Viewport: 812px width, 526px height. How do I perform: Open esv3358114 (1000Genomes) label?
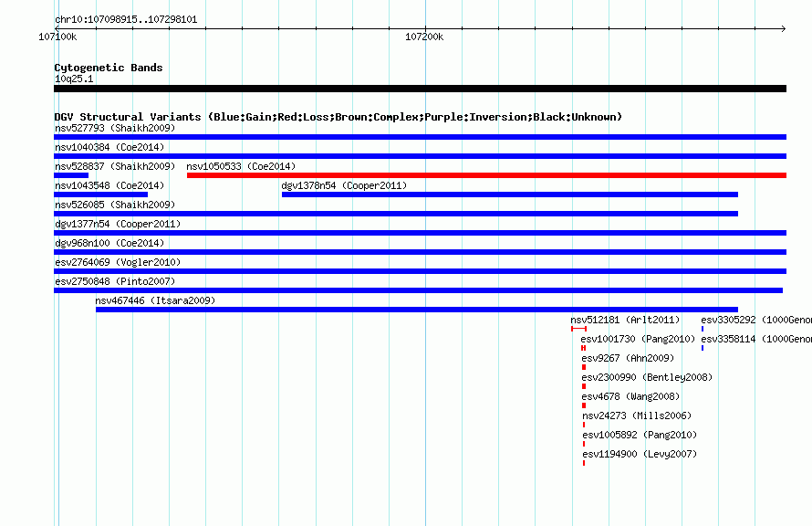tap(756, 339)
